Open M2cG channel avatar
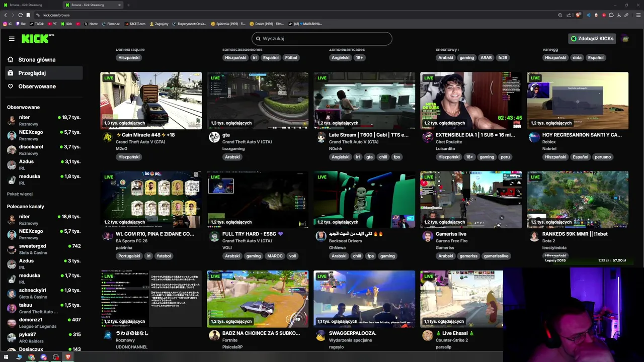Viewport: 644px width, 362px height. (x=108, y=137)
